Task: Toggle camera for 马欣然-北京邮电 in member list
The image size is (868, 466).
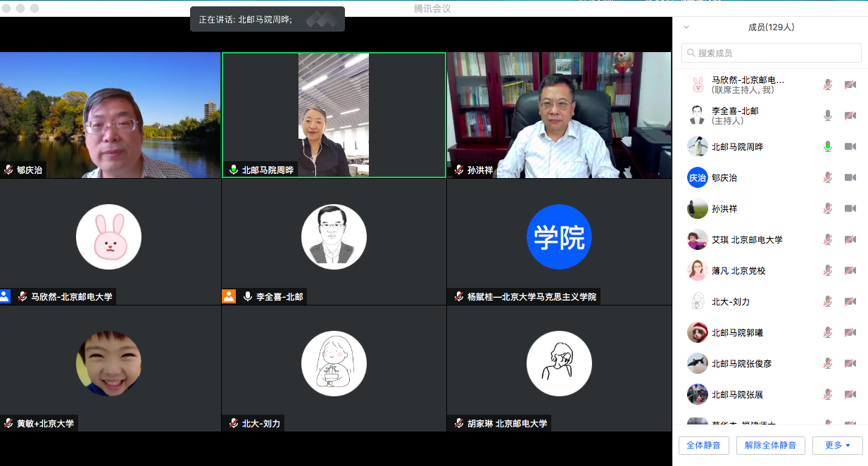Action: click(850, 84)
